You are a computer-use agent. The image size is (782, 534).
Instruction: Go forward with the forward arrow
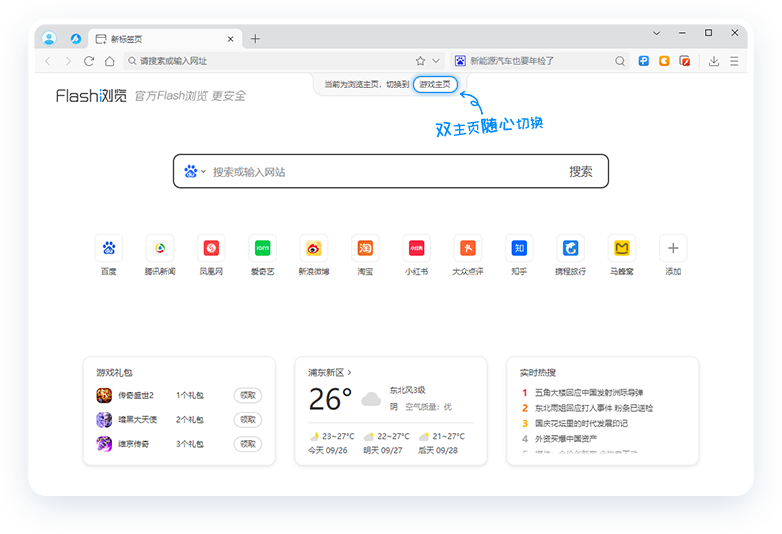[x=68, y=61]
